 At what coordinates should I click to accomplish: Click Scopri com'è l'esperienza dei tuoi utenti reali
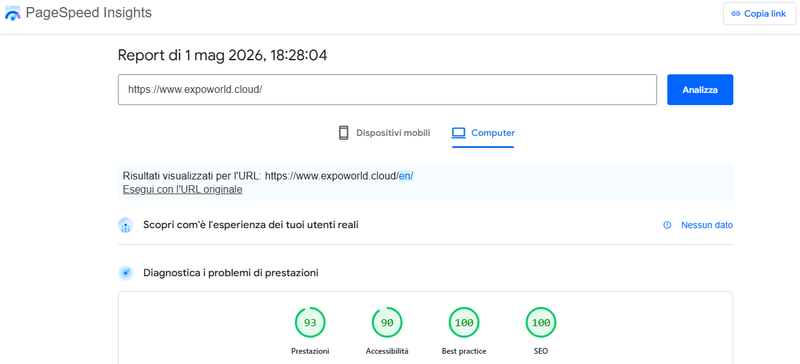251,225
